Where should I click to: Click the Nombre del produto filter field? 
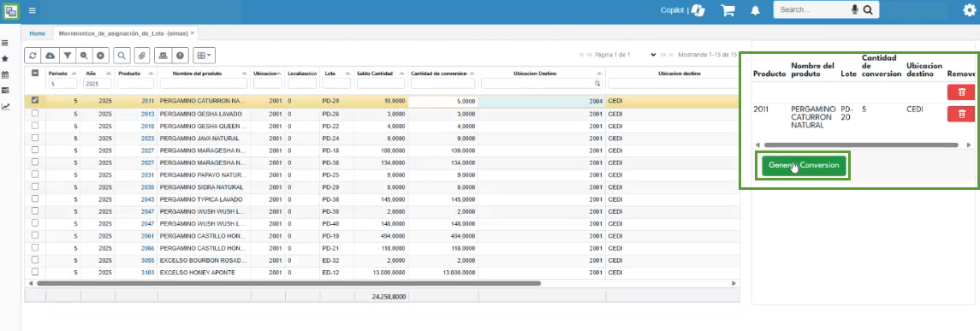(x=204, y=83)
